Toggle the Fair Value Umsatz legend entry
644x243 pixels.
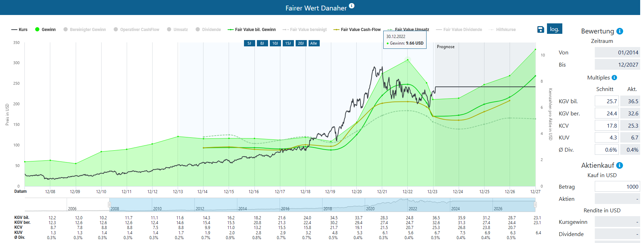click(408, 30)
